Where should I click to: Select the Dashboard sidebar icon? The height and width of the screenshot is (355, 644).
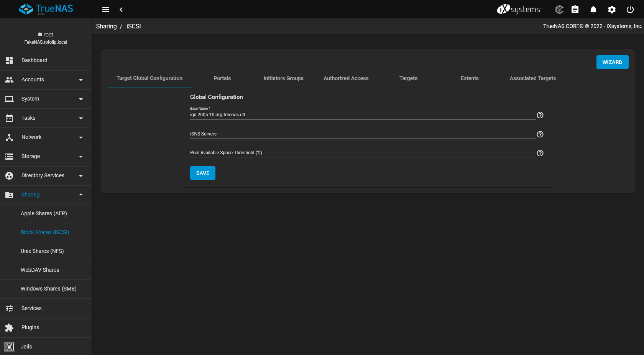(x=9, y=60)
